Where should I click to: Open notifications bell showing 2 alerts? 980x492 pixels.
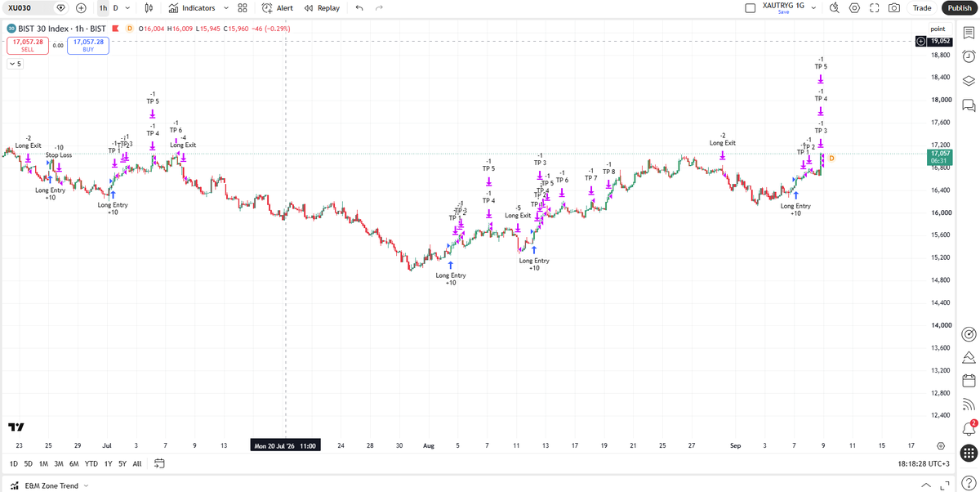[x=969, y=428]
